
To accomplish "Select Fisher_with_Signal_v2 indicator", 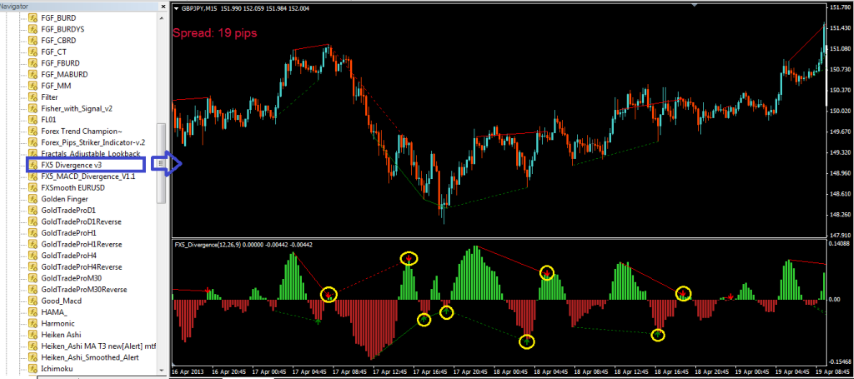I will [76, 108].
